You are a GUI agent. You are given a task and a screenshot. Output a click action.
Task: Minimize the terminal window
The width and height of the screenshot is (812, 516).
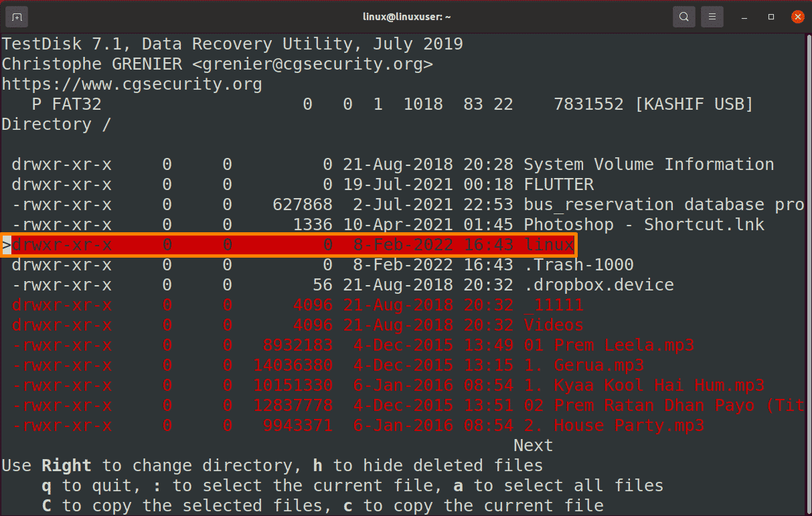pos(745,17)
